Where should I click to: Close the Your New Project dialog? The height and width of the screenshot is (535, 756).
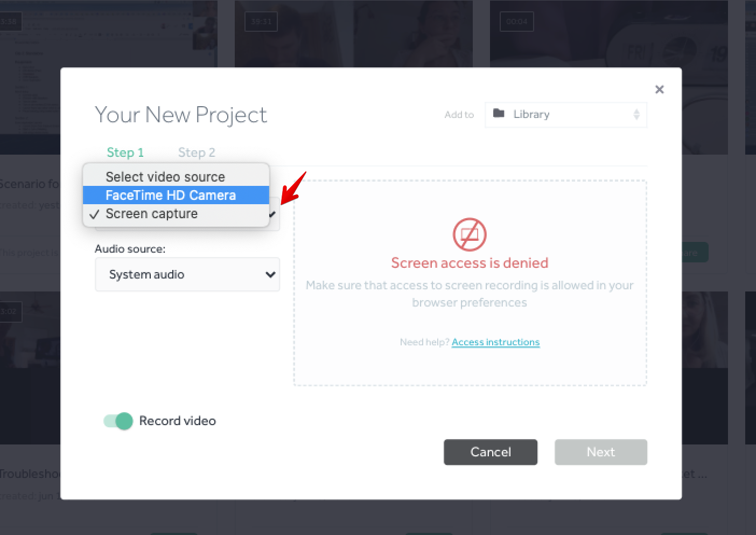pos(659,89)
